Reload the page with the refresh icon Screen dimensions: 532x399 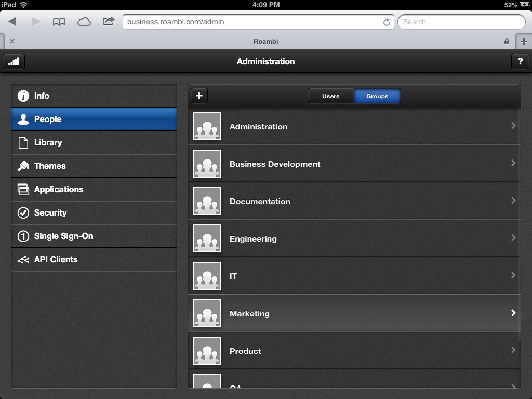pos(387,22)
